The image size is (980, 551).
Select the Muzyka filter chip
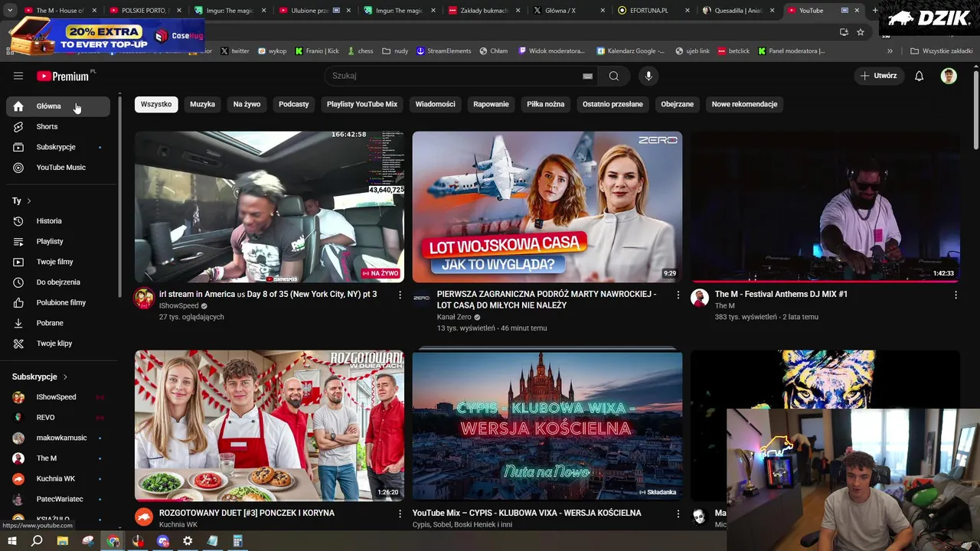203,104
